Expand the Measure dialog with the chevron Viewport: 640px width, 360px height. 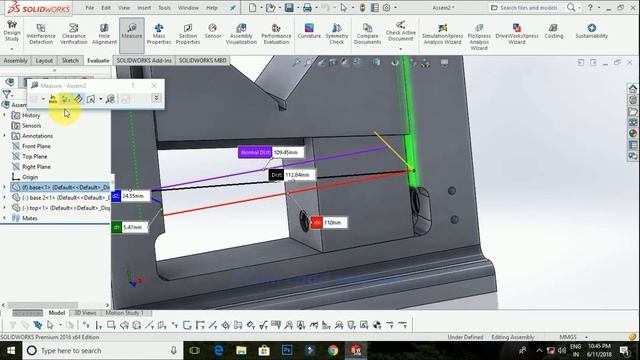click(156, 98)
